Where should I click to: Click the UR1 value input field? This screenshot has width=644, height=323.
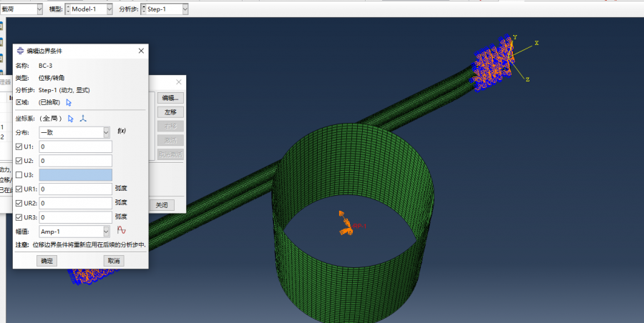(x=76, y=189)
